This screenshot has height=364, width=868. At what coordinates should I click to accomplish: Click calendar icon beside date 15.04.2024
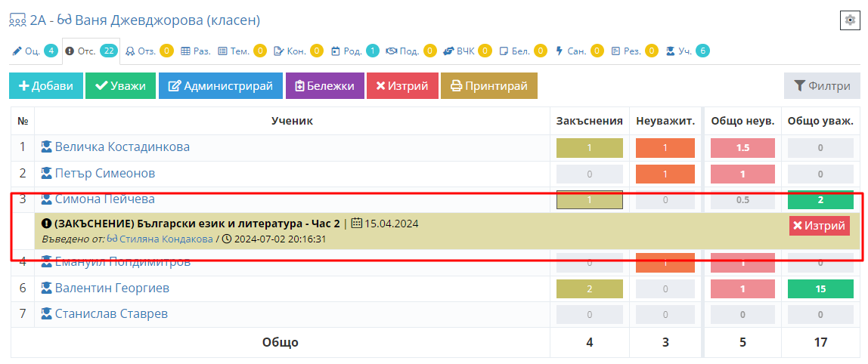356,224
